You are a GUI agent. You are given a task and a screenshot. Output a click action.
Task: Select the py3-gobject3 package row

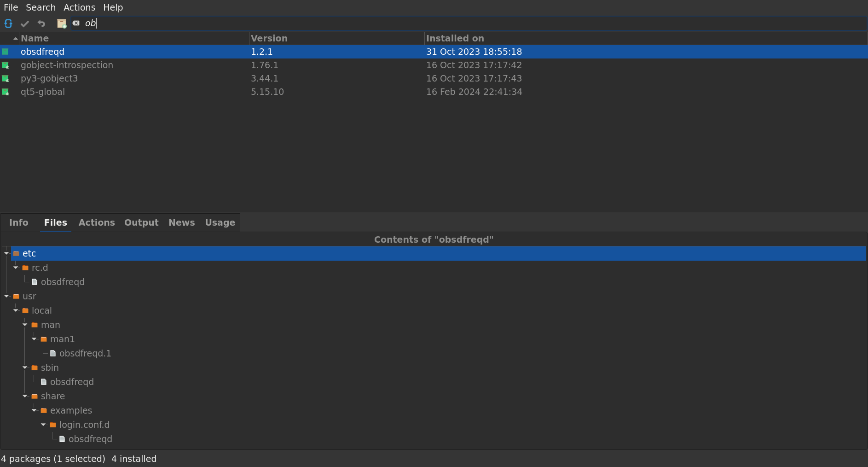click(49, 79)
